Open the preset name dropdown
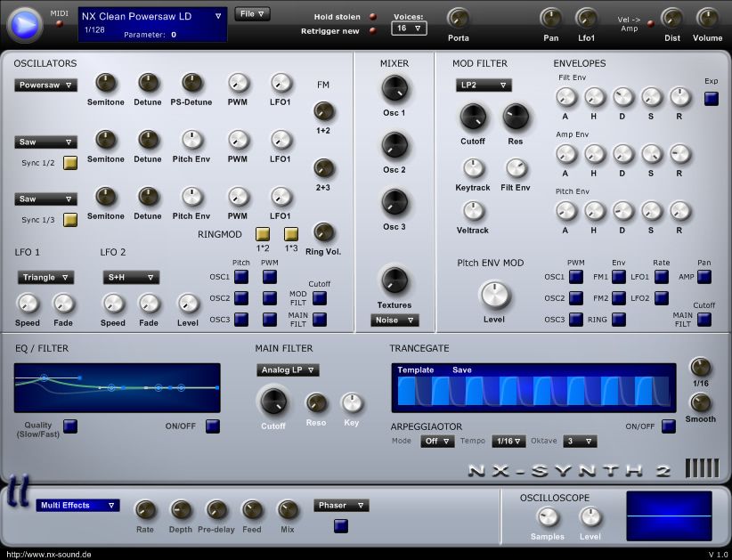This screenshot has width=732, height=560. (217, 16)
